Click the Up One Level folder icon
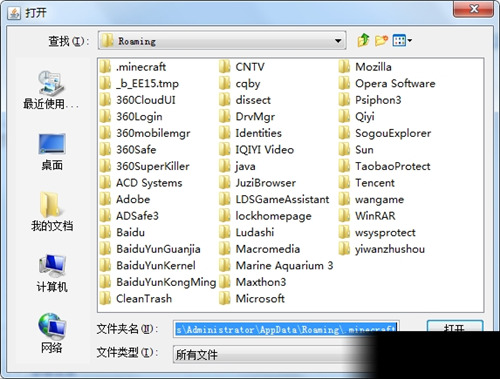Screen dimensions: 500x379 point(364,41)
